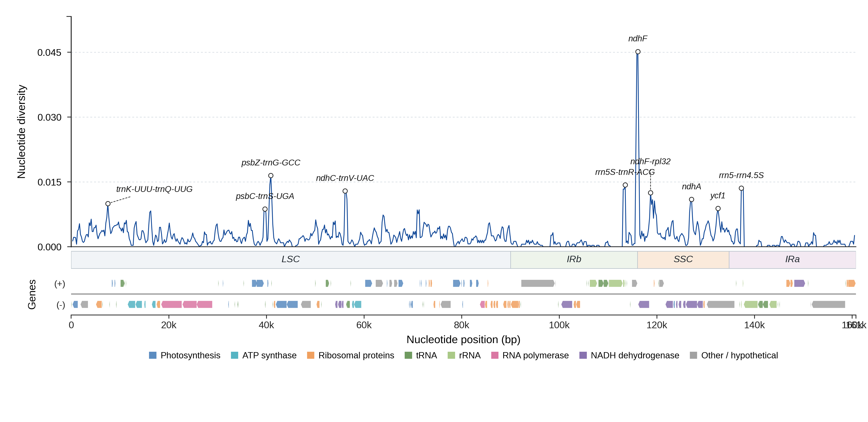Image resolution: width=868 pixels, height=422 pixels.
Task: Click the SSC region bar
Action: pos(683,260)
